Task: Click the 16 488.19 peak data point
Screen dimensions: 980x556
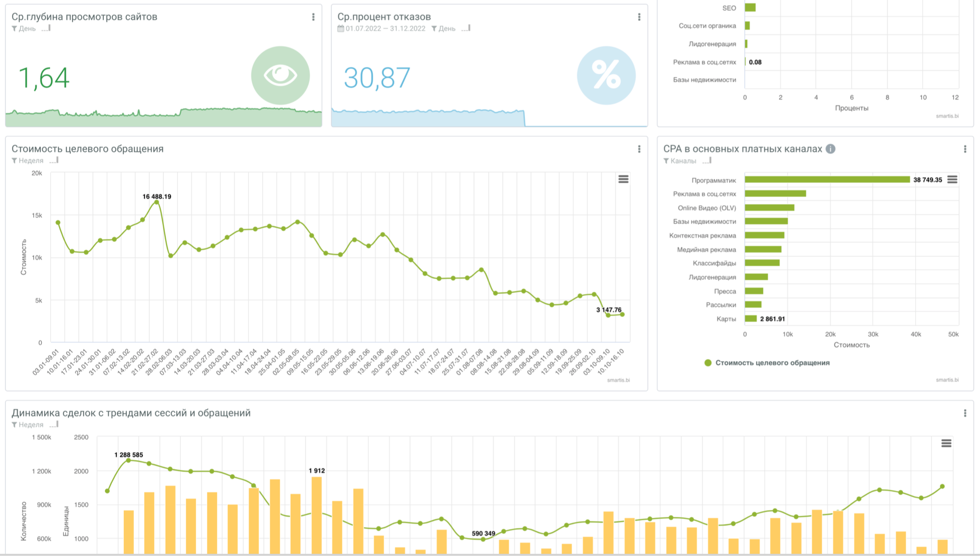Action: (x=156, y=203)
